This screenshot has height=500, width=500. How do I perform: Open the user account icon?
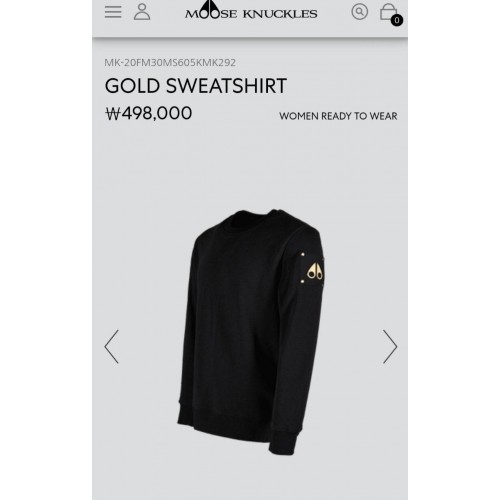(x=142, y=12)
